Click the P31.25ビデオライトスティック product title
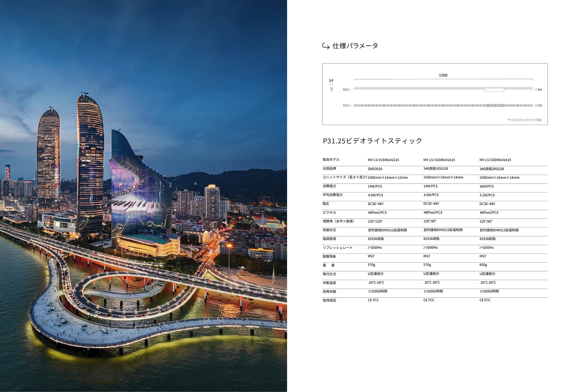 [373, 141]
